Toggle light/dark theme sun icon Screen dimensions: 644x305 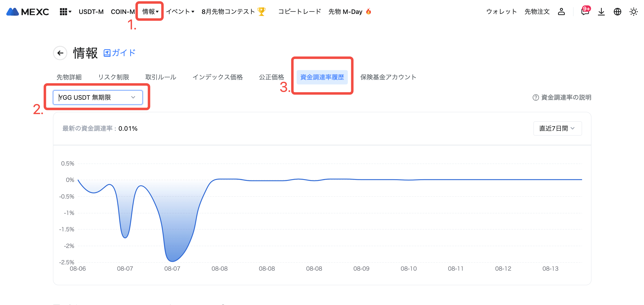[633, 12]
